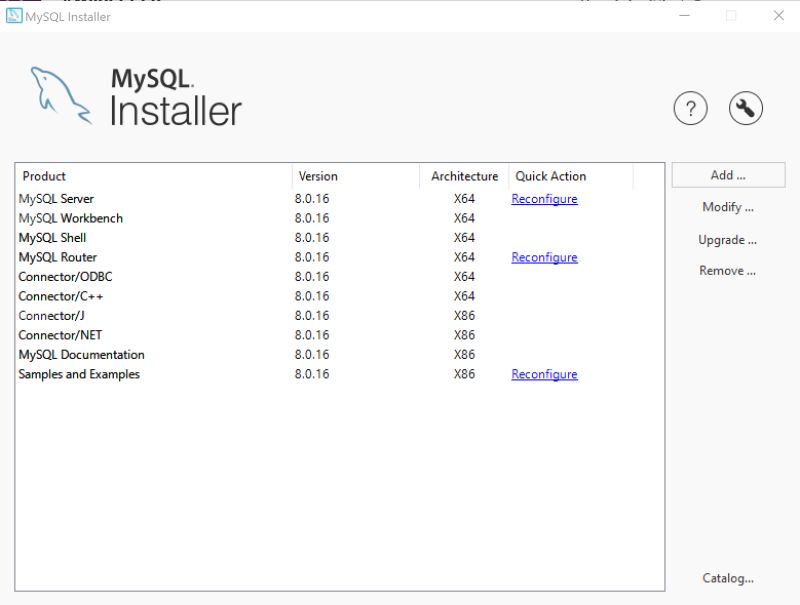The image size is (800, 605).
Task: Select the MySQL Shell product row
Action: (55, 238)
